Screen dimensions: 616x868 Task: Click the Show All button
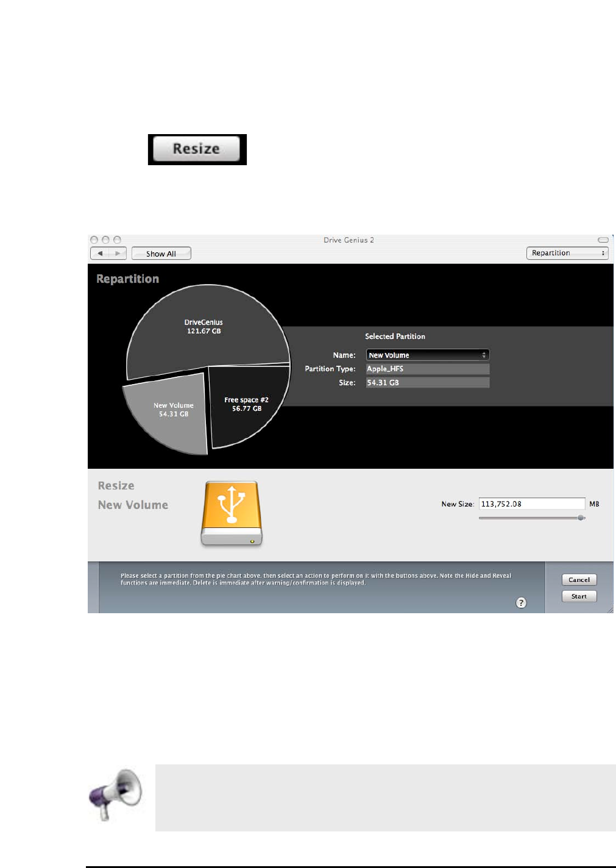point(161,254)
